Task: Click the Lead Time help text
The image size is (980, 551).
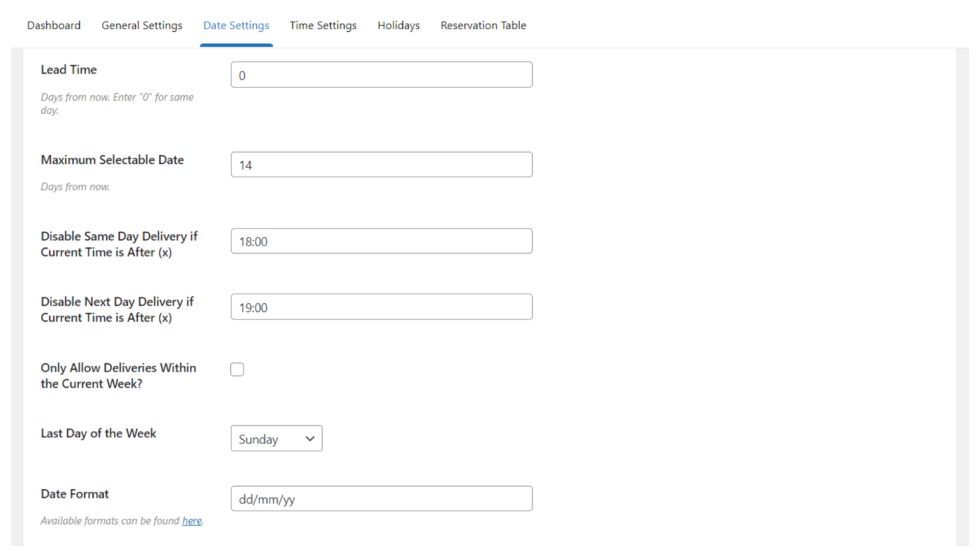Action: click(x=117, y=103)
